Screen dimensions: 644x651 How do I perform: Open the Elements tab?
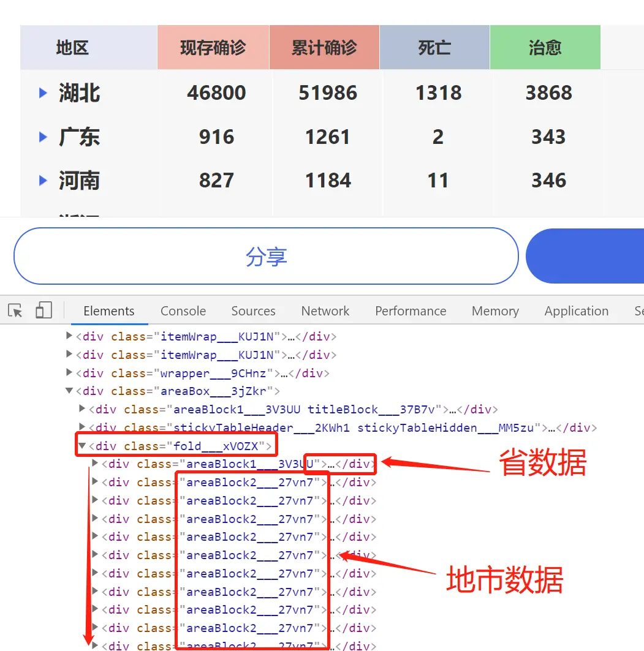pos(109,311)
